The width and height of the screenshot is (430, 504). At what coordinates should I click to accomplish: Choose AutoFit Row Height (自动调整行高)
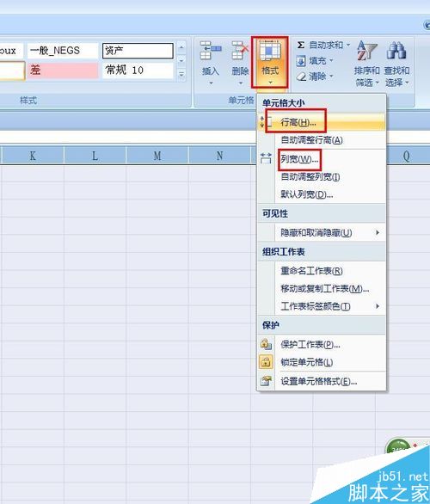pyautogui.click(x=322, y=140)
